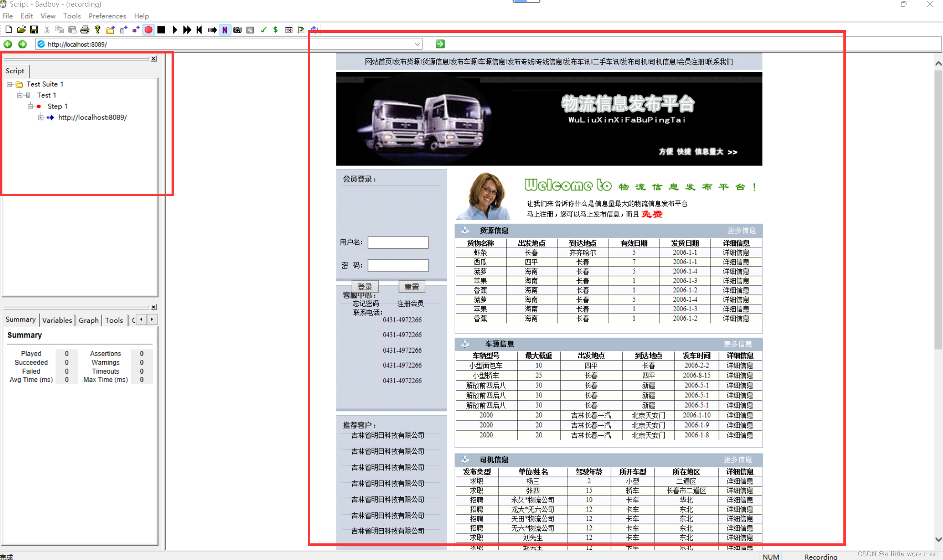Click the camera Screenshot icon
The image size is (943, 560).
(237, 30)
